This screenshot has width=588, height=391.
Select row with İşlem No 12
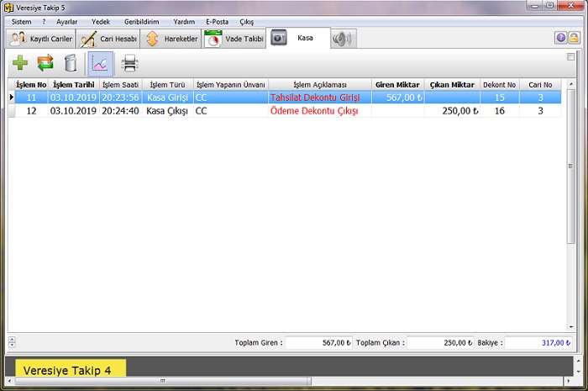tap(288, 111)
